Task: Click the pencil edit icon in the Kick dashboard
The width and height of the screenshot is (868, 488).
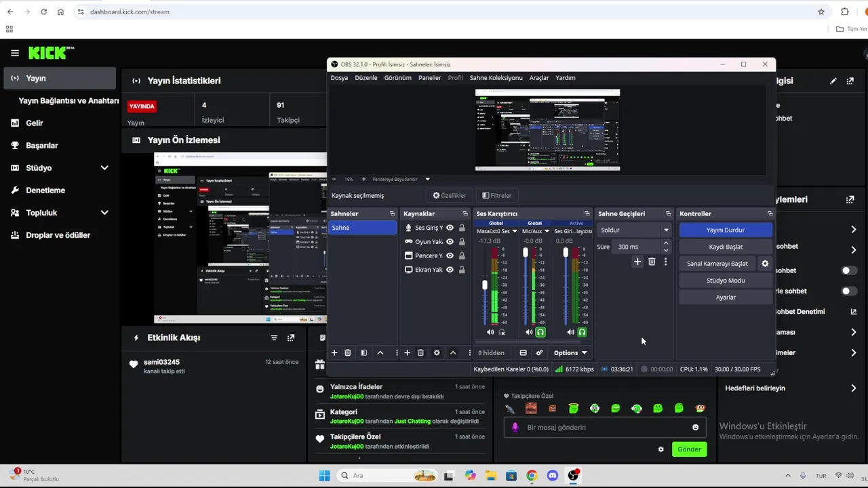Action: (x=833, y=81)
